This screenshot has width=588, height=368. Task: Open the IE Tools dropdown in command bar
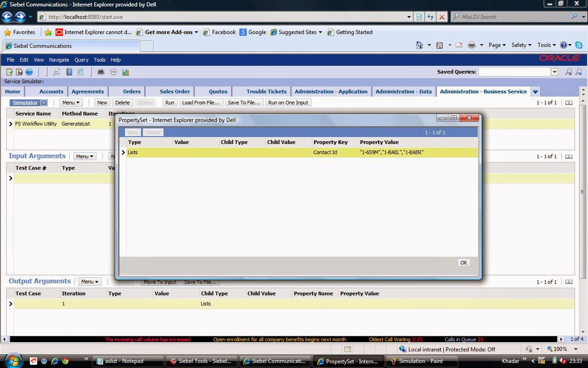click(547, 45)
